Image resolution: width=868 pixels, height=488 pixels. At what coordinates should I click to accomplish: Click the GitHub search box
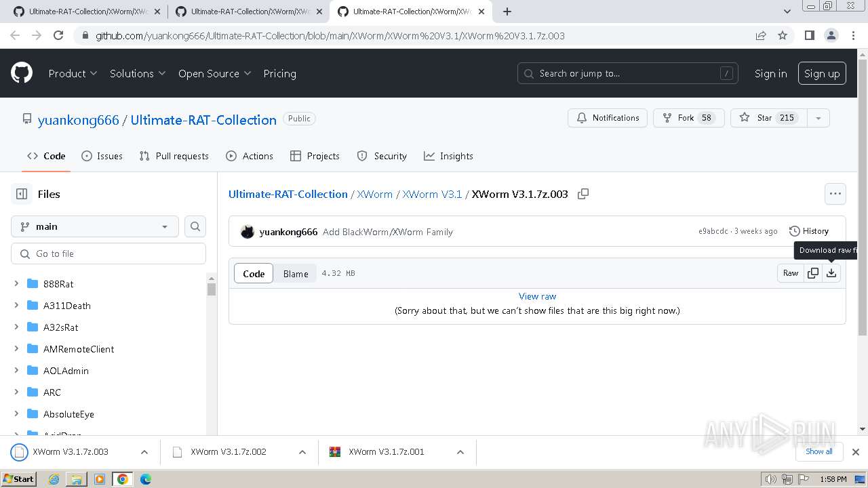tap(628, 73)
